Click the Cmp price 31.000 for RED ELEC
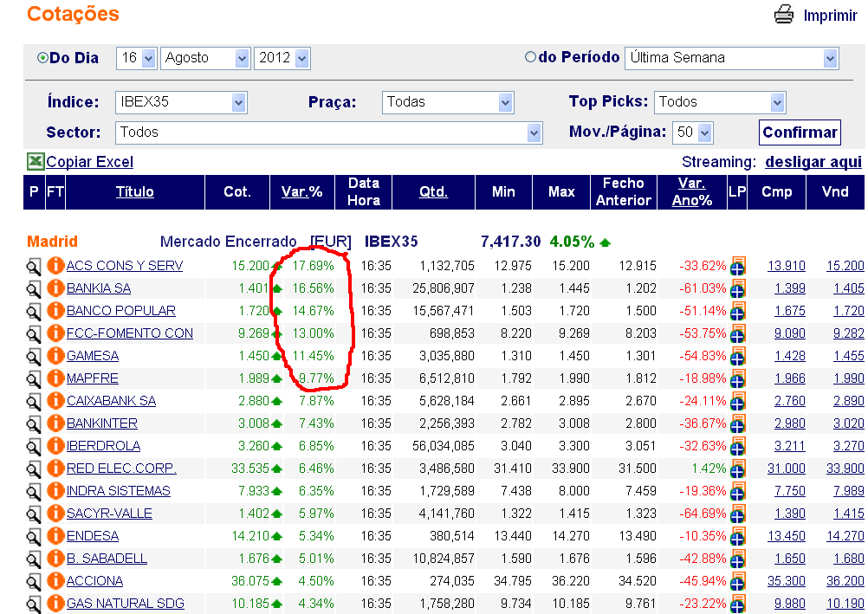 point(785,469)
